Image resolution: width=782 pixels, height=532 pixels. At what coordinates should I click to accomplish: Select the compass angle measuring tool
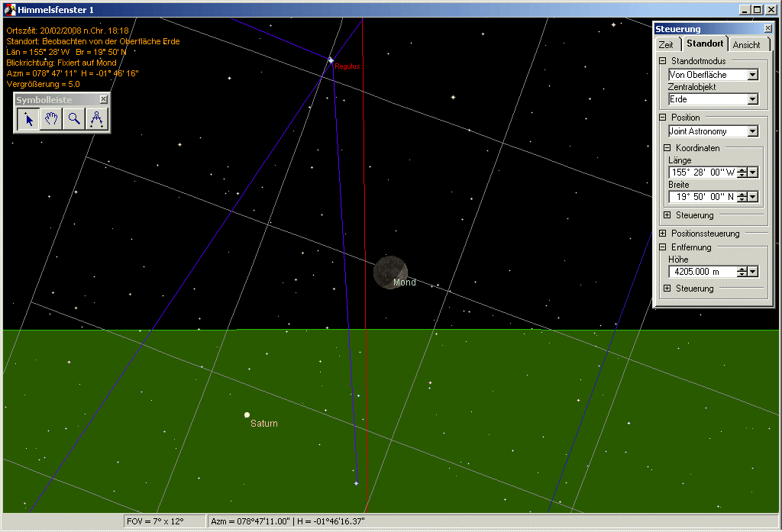pyautogui.click(x=97, y=119)
